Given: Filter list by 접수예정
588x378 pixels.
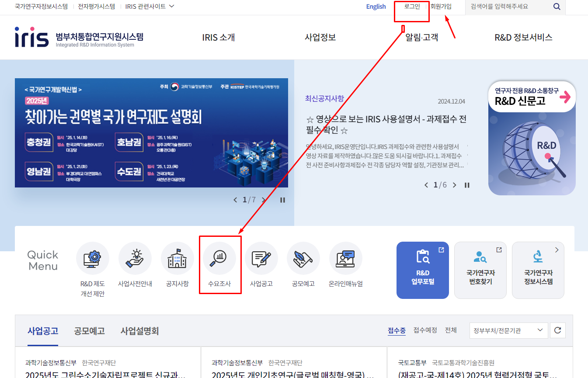Looking at the screenshot, I should coord(425,330).
